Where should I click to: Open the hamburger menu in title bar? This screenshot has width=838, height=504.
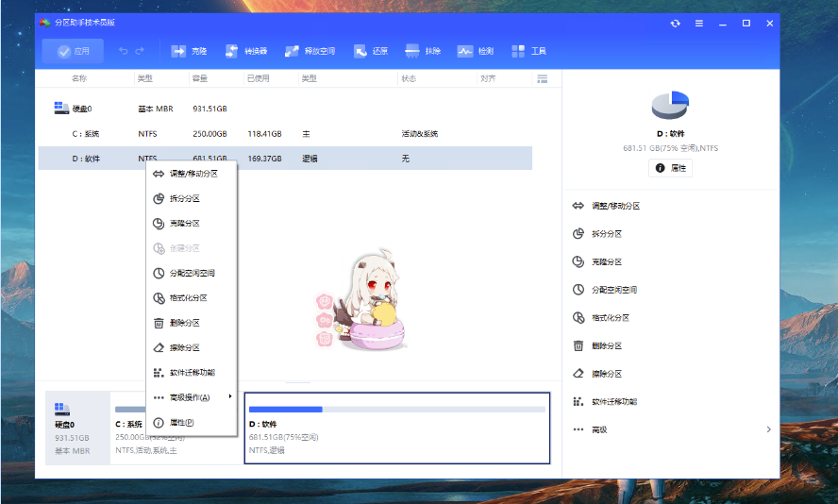pos(699,24)
